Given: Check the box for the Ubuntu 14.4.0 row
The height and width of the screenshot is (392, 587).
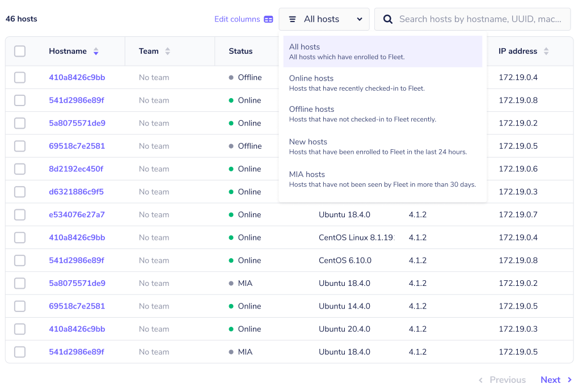Looking at the screenshot, I should coord(20,306).
